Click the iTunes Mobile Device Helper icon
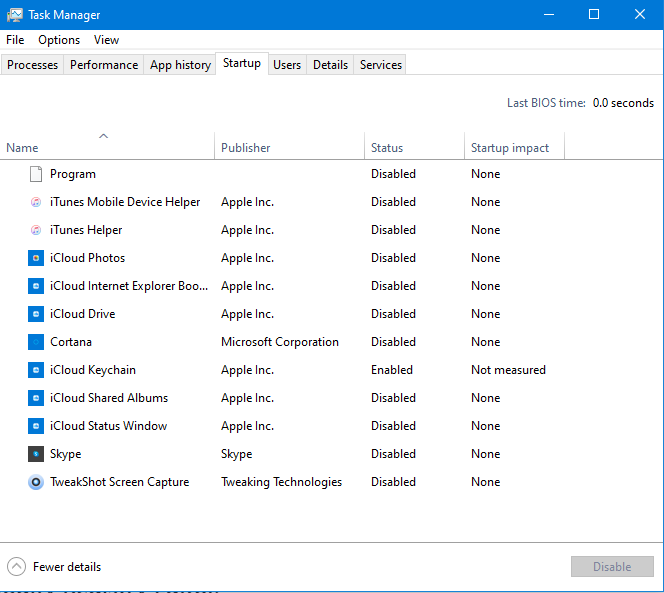664x593 pixels. [x=36, y=202]
